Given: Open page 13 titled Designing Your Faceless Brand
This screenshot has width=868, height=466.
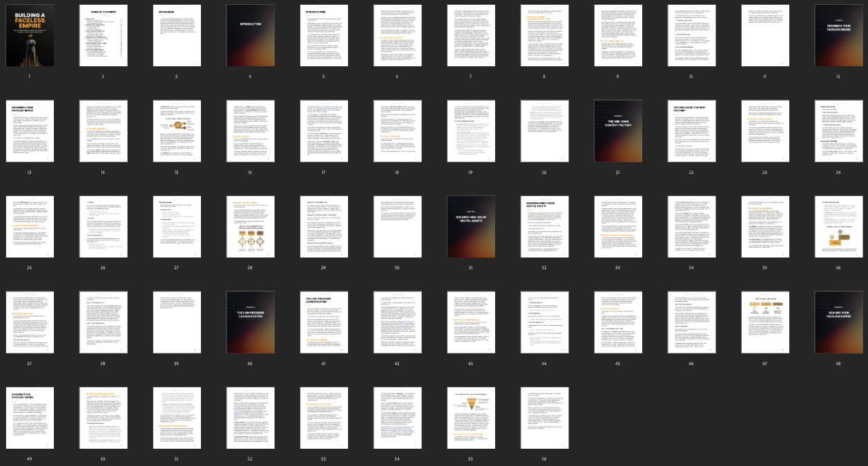Looking at the screenshot, I should (x=29, y=131).
